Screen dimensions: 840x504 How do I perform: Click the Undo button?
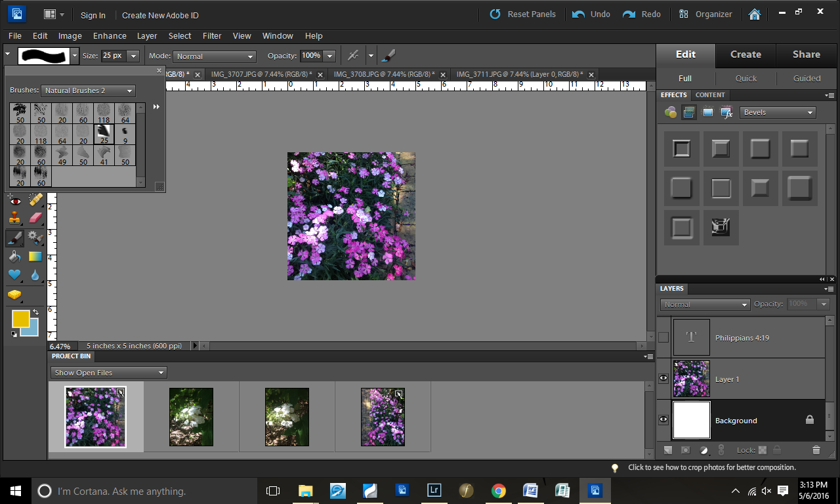coord(591,14)
